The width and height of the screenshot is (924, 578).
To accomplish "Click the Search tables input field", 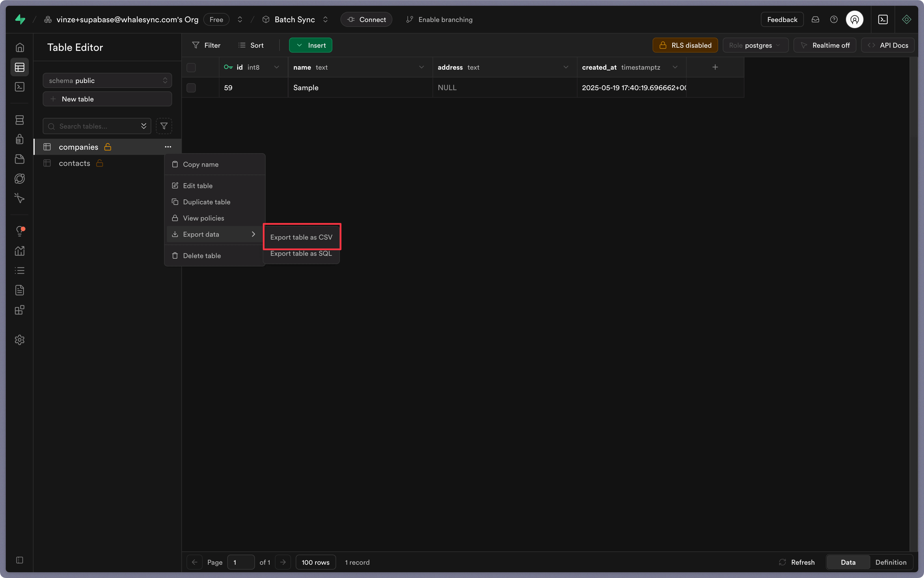I will [x=97, y=126].
